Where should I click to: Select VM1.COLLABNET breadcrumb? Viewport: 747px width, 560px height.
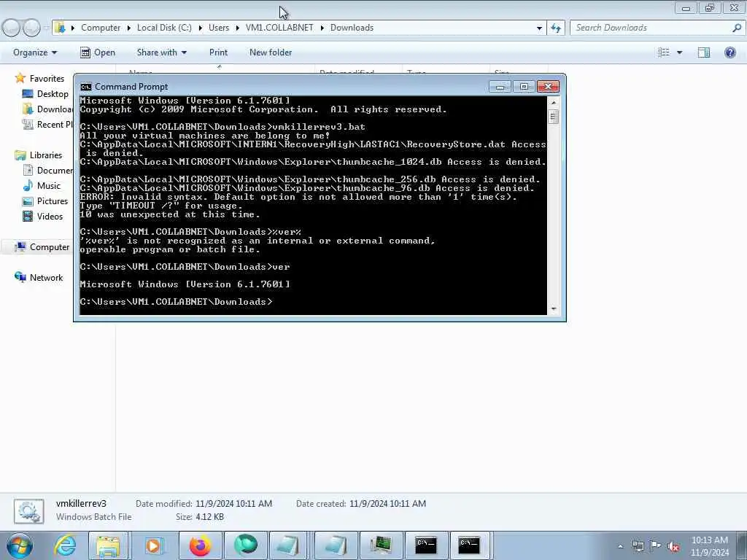279,28
